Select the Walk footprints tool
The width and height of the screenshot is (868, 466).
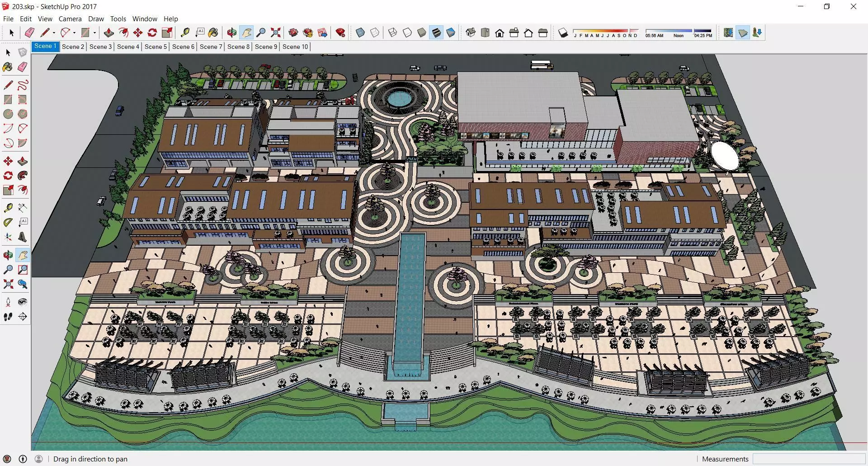(8, 317)
